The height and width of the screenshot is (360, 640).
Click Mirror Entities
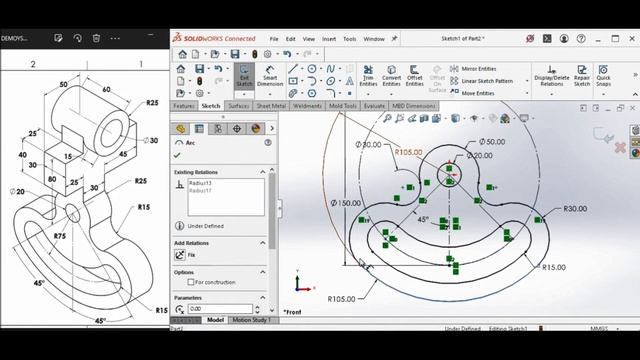(473, 69)
